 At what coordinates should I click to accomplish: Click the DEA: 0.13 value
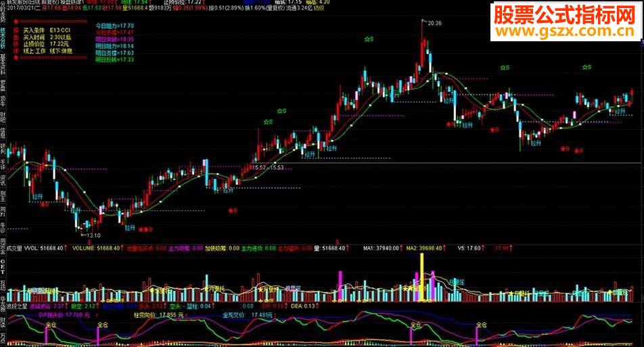pos(303,306)
